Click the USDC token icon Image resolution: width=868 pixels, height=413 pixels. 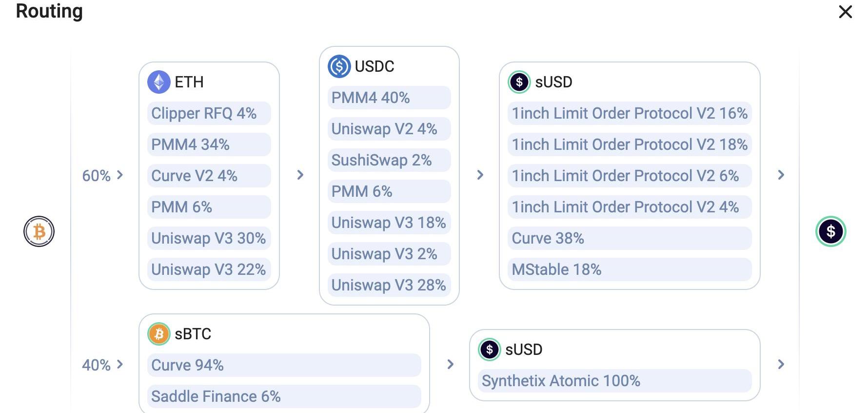(339, 66)
